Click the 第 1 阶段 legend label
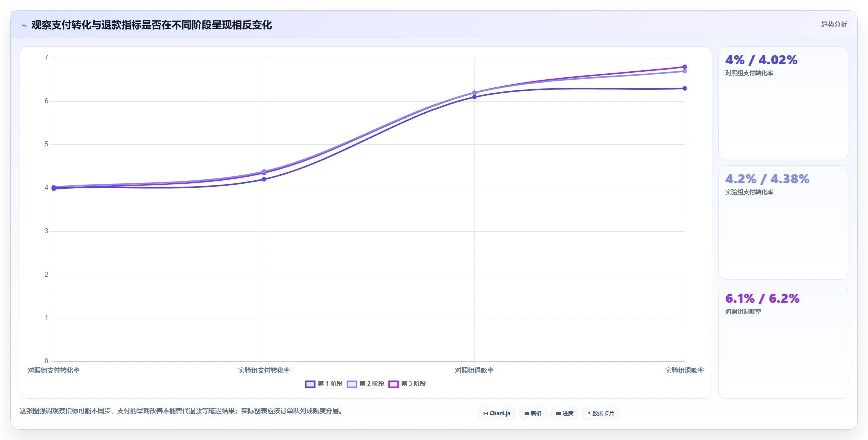The height and width of the screenshot is (440, 868). click(x=330, y=384)
